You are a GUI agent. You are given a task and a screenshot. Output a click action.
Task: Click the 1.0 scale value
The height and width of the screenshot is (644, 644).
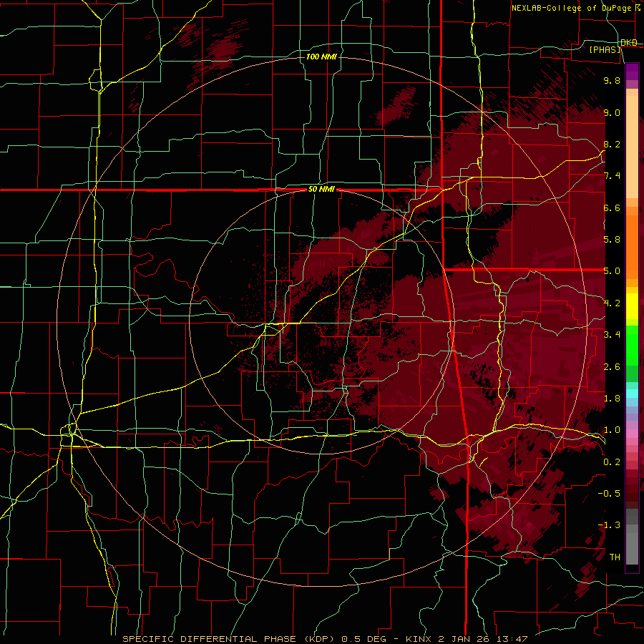612,430
